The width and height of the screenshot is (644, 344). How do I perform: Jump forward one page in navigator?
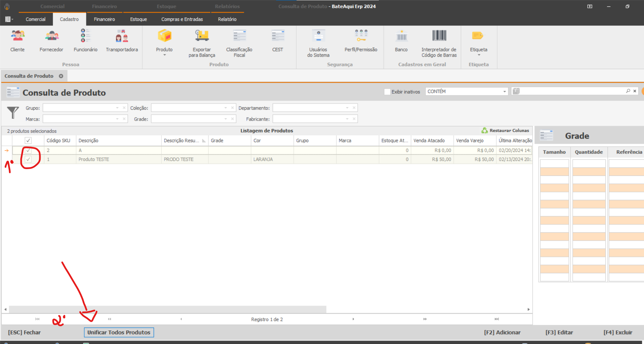[x=425, y=319]
